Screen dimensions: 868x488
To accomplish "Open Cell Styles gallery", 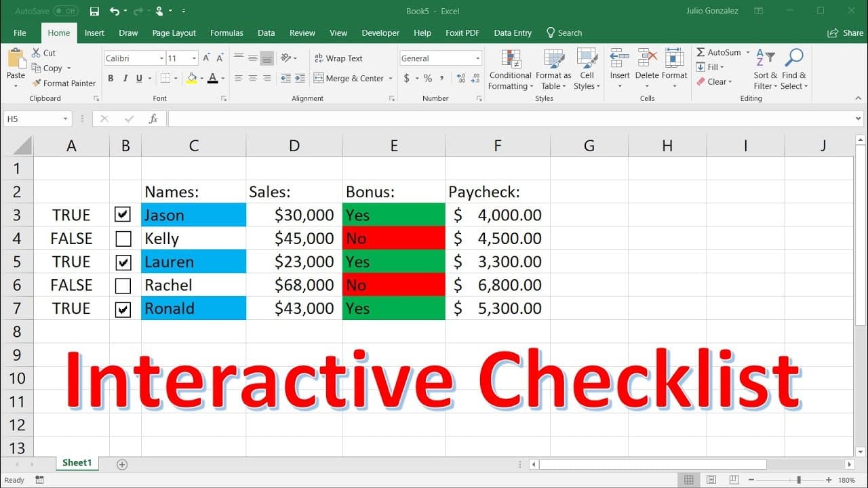I will 587,69.
